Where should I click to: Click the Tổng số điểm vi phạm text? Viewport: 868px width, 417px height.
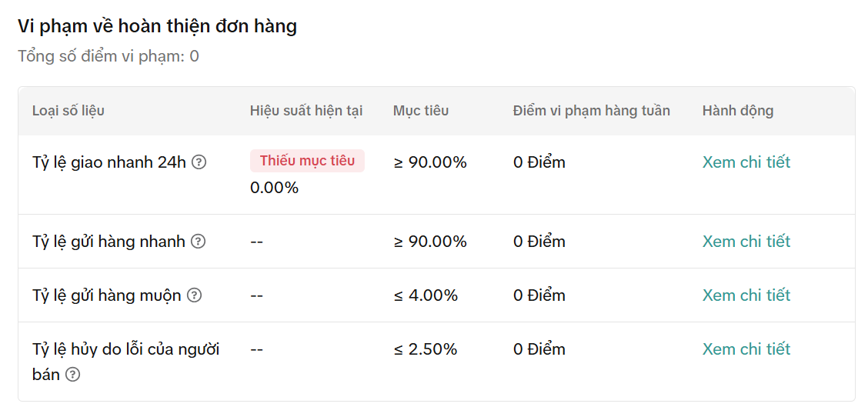pos(108,56)
